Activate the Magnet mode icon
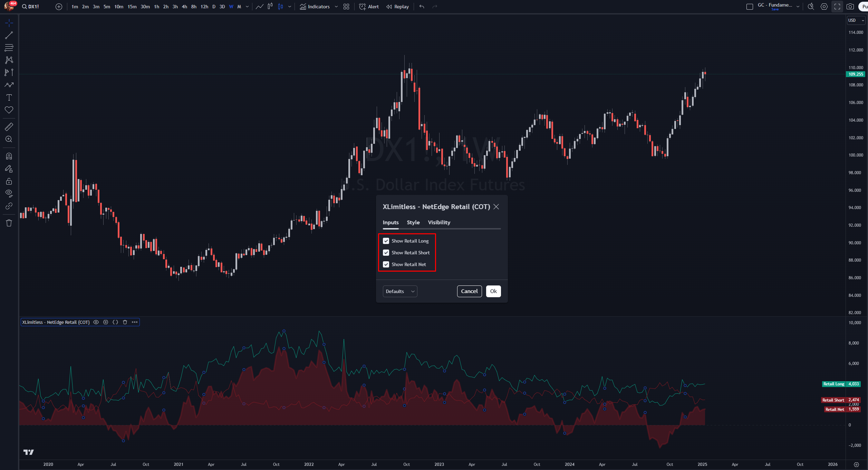Image resolution: width=868 pixels, height=470 pixels. tap(9, 156)
